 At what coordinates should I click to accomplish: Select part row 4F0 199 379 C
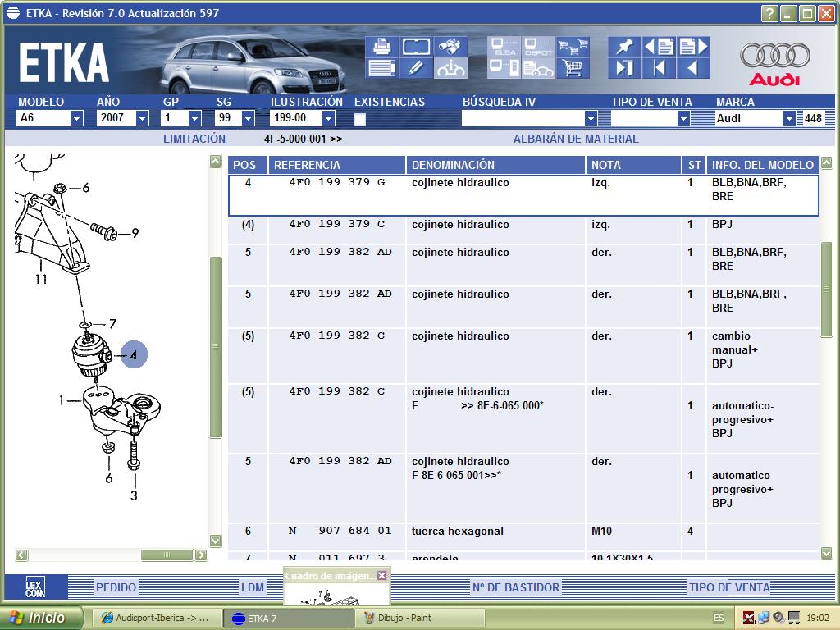pyautogui.click(x=524, y=231)
